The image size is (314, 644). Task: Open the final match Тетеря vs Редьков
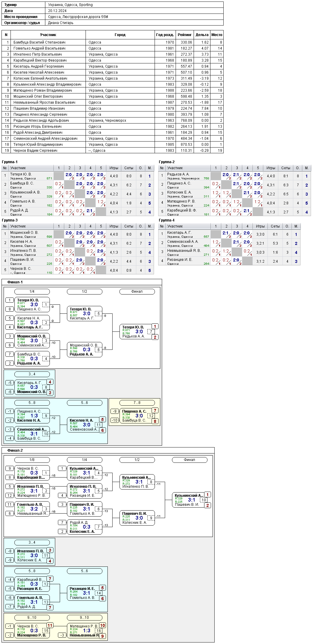[x=137, y=332]
